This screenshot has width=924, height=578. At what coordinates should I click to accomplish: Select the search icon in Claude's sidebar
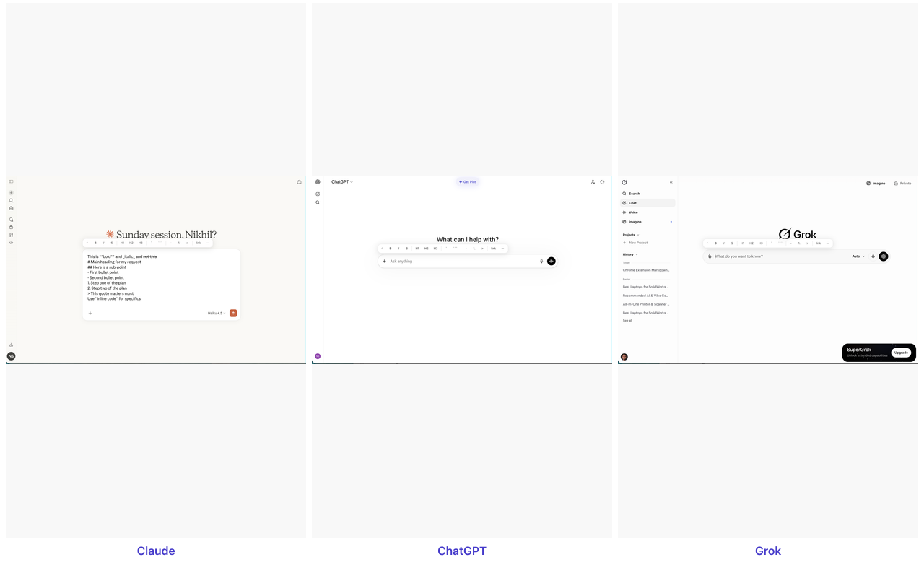[x=11, y=202]
